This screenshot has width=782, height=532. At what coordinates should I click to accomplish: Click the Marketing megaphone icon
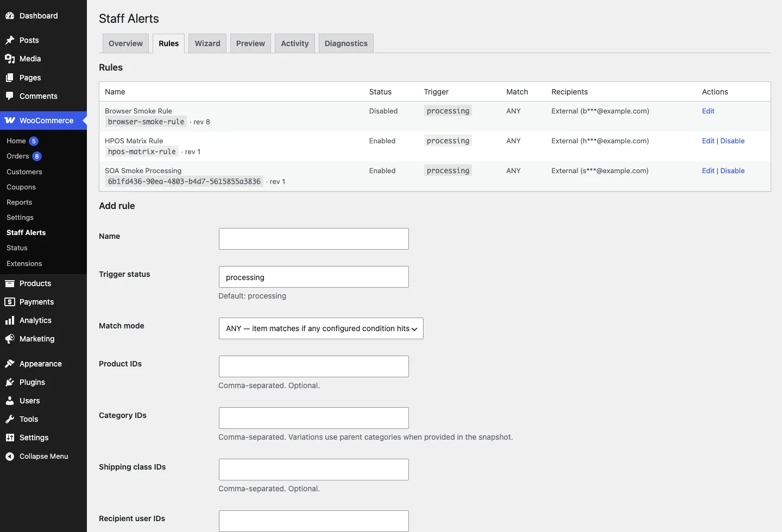pos(10,339)
